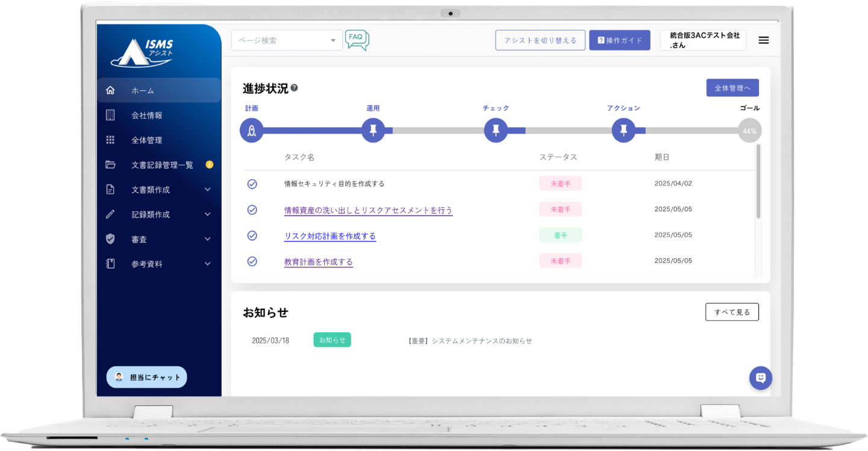Click the green お知らせ tag
Screen dimensions: 868x451
(332, 340)
